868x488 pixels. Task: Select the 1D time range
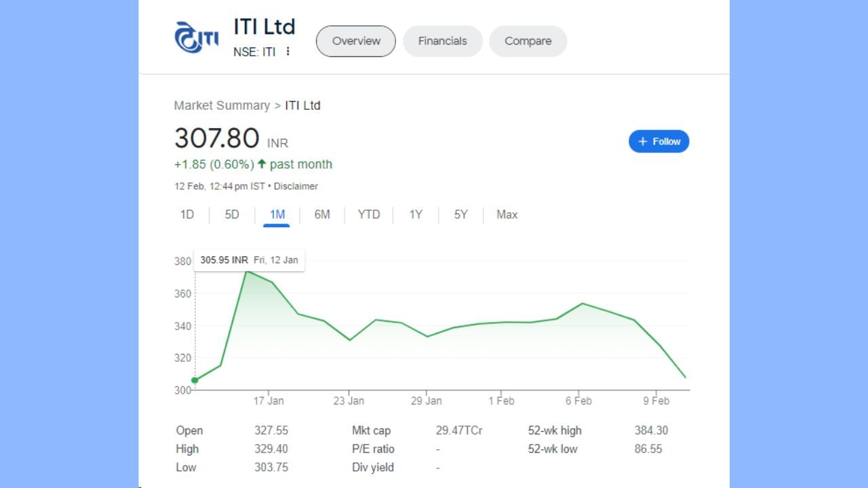pos(187,214)
